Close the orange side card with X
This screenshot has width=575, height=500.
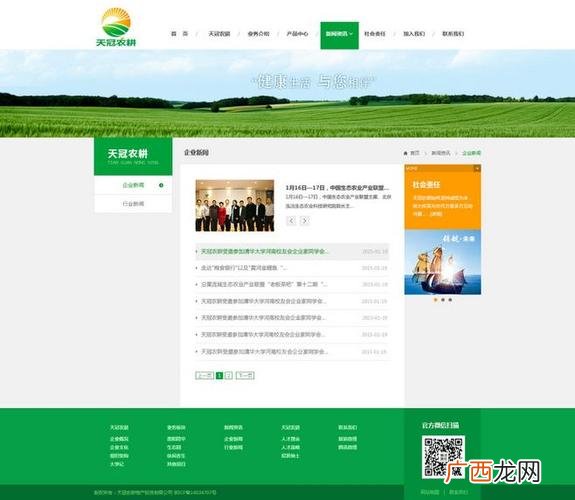click(477, 168)
